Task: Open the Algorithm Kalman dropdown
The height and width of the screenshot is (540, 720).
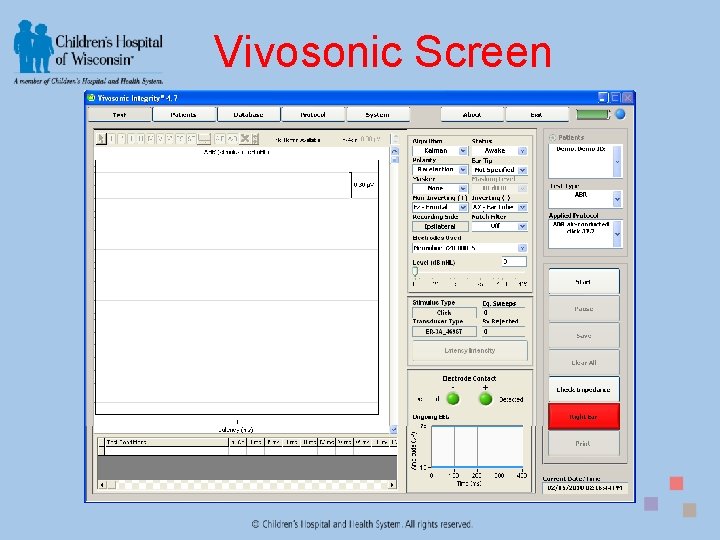Action: 463,151
